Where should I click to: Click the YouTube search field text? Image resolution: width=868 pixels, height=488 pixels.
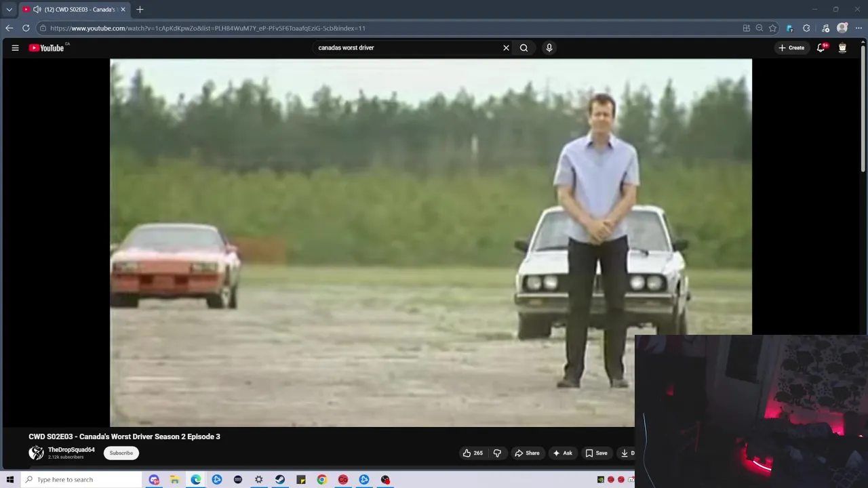346,47
